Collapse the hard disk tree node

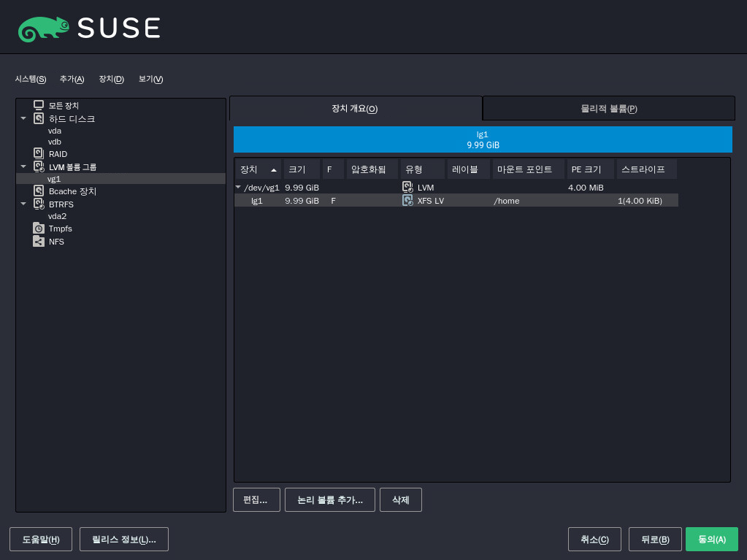click(x=23, y=118)
